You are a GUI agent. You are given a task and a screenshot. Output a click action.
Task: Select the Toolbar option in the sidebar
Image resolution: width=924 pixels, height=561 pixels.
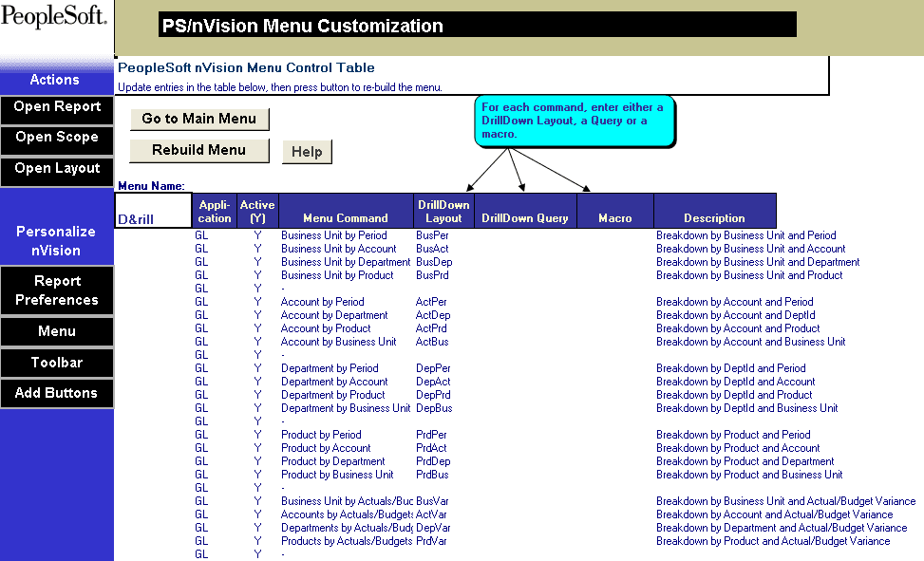click(x=57, y=363)
